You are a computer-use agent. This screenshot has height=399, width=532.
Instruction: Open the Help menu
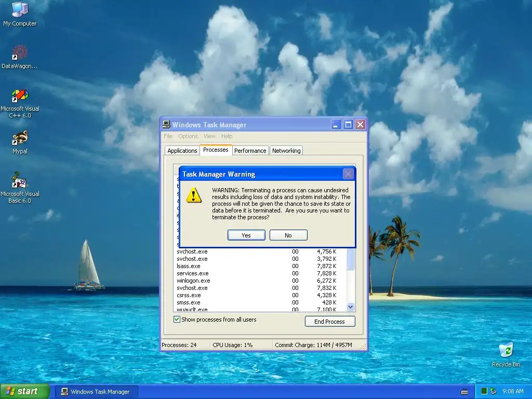point(227,136)
